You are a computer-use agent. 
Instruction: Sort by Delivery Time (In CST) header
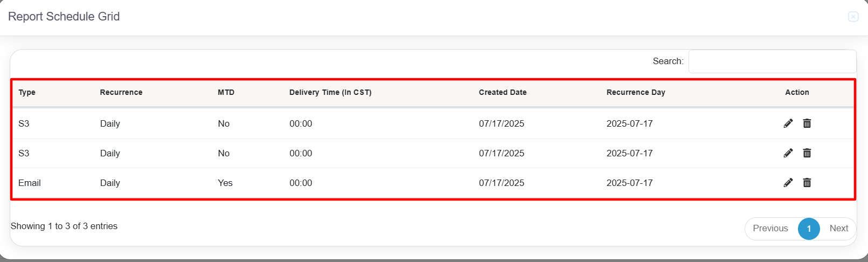pos(330,92)
